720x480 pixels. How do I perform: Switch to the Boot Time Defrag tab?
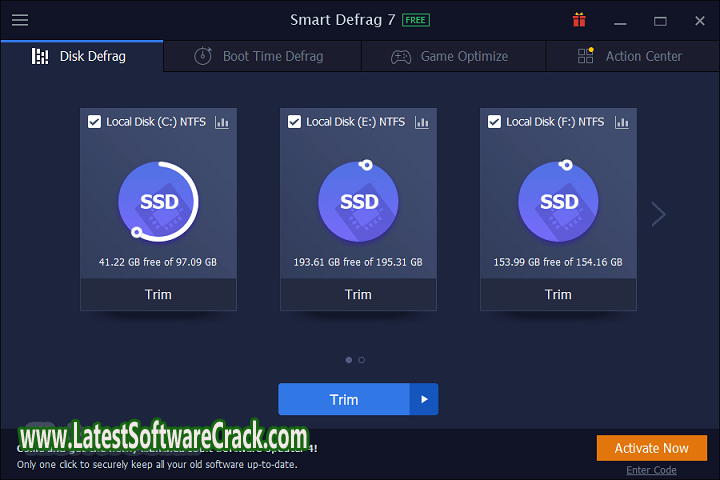(259, 56)
